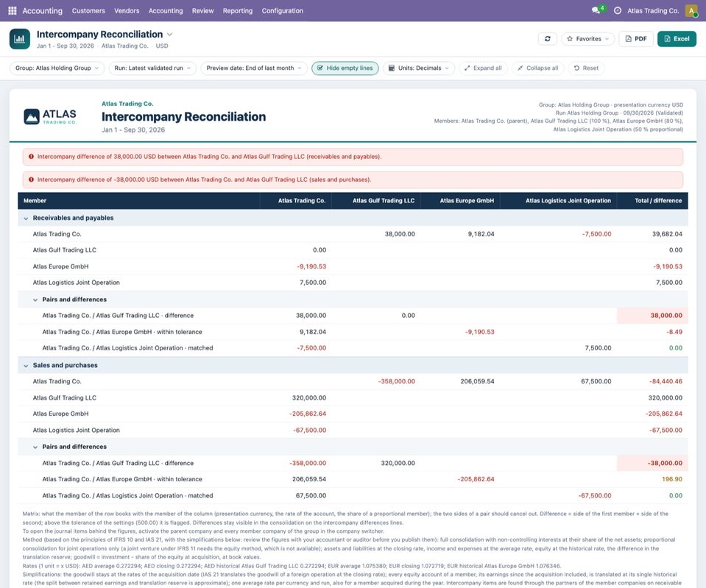Select receivables row Atlas Trading Co. / Atlas Europe GmbH - within tolerance
Viewport: 706px width, 588px height.
click(353, 332)
